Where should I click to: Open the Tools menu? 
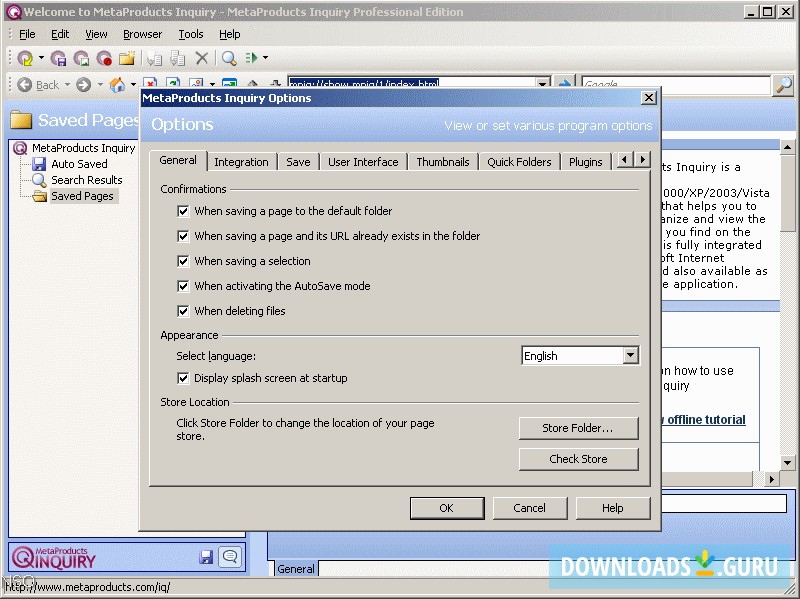pyautogui.click(x=190, y=33)
